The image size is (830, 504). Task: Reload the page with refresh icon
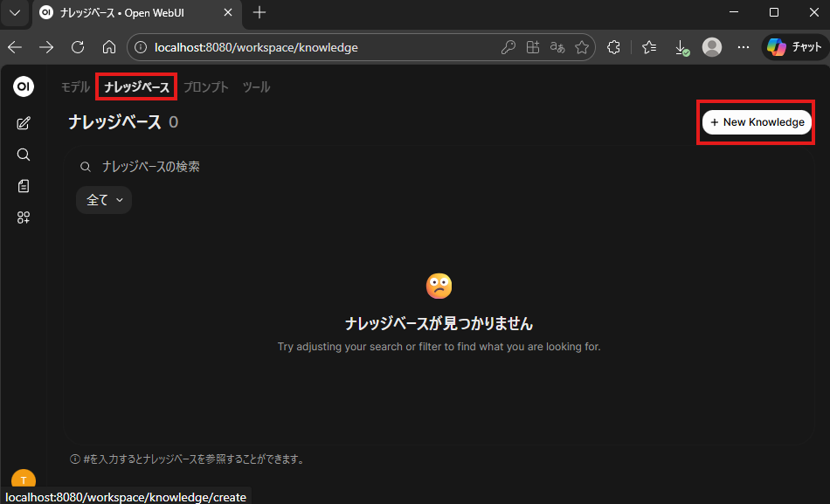78,47
